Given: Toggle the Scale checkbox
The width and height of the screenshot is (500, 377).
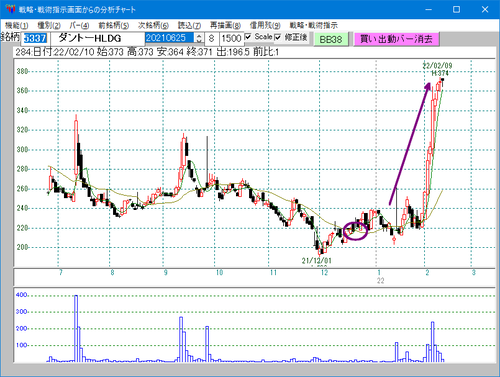Looking at the screenshot, I should (x=248, y=37).
